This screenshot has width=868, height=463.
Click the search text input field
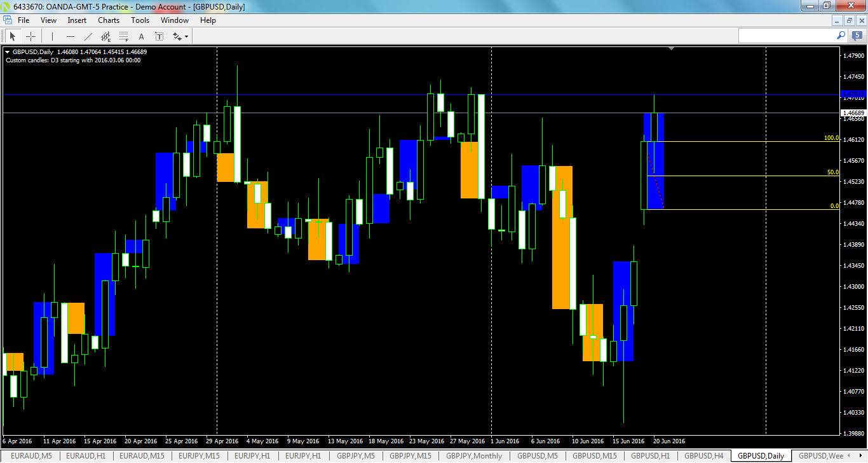788,36
